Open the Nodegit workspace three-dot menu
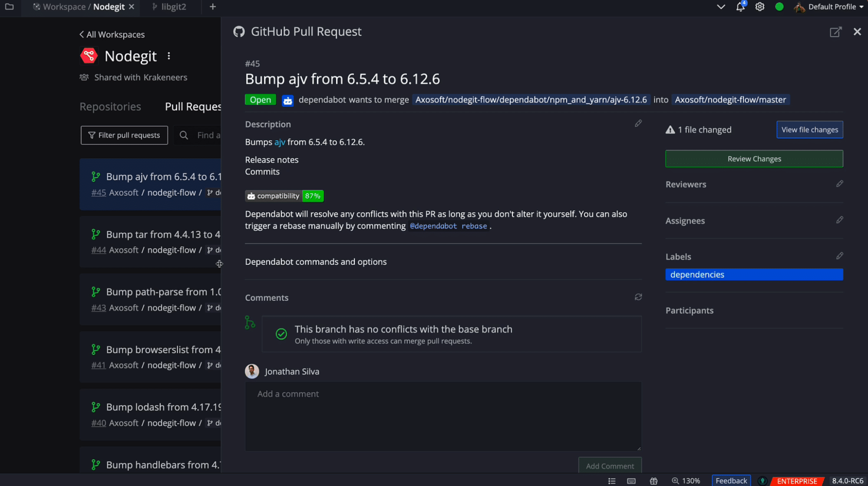The height and width of the screenshot is (486, 868). [169, 56]
